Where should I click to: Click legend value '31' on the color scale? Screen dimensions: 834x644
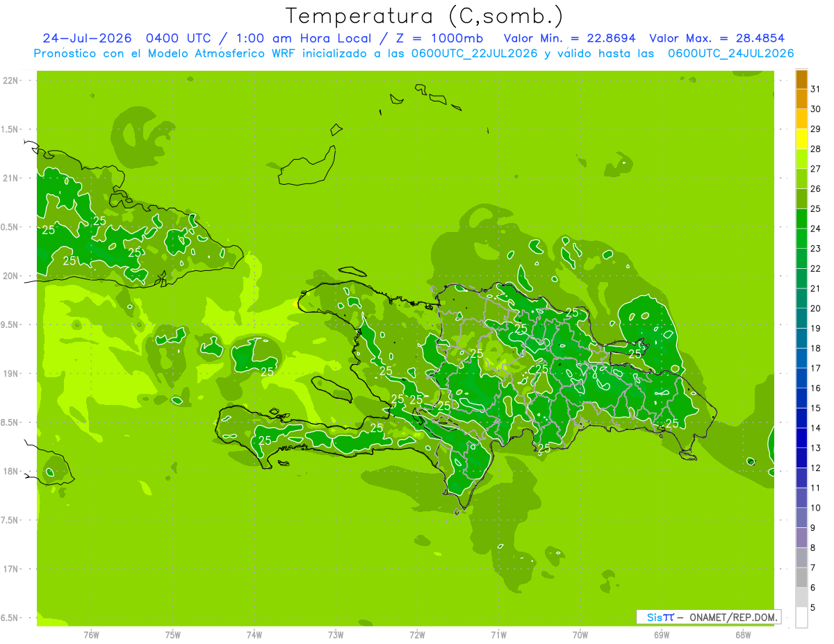pos(816,89)
